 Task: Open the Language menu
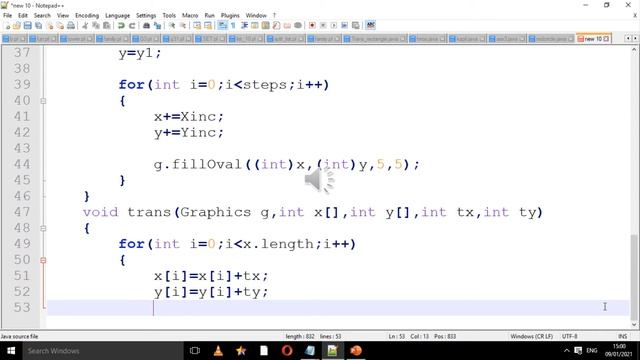(118, 16)
